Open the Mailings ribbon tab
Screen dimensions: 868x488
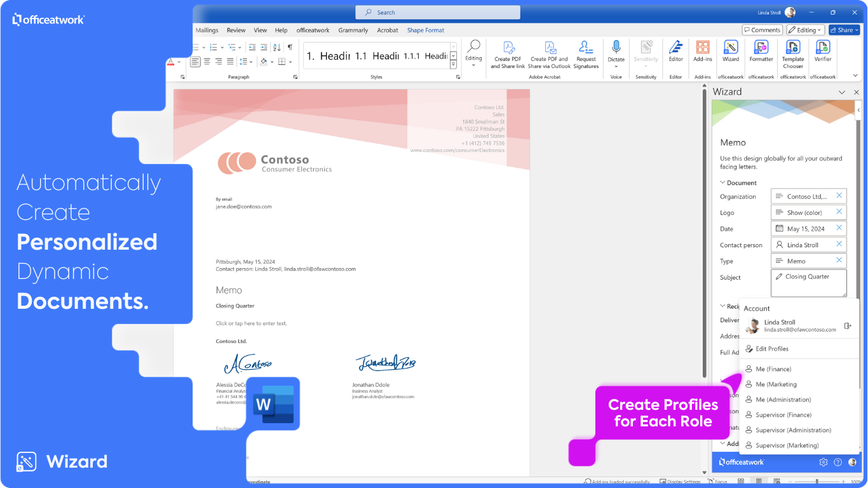point(207,30)
